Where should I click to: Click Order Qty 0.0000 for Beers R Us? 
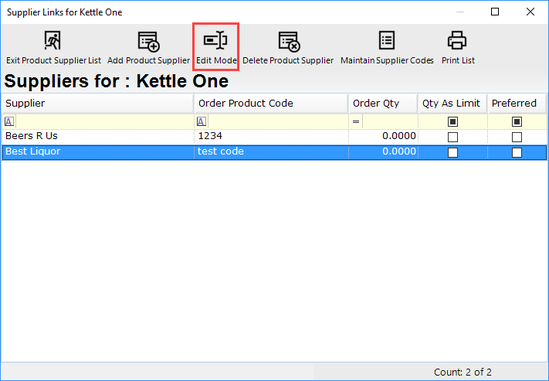click(x=383, y=136)
